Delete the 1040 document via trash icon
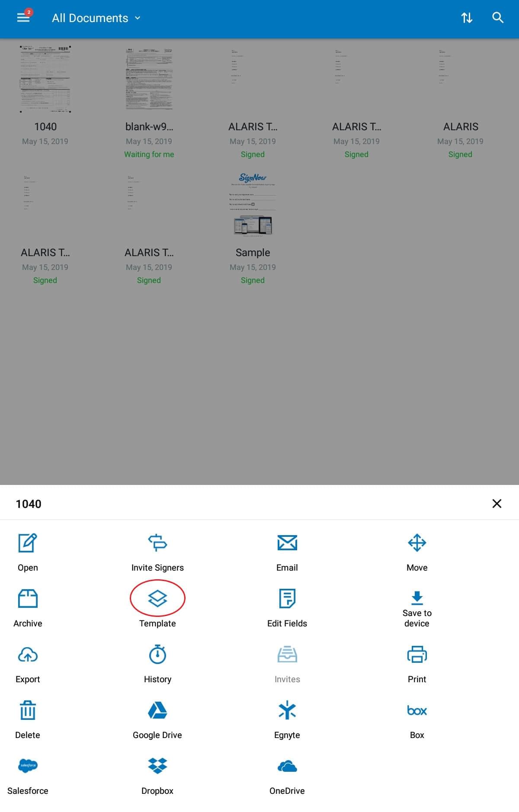Image resolution: width=519 pixels, height=812 pixels. coord(28,710)
